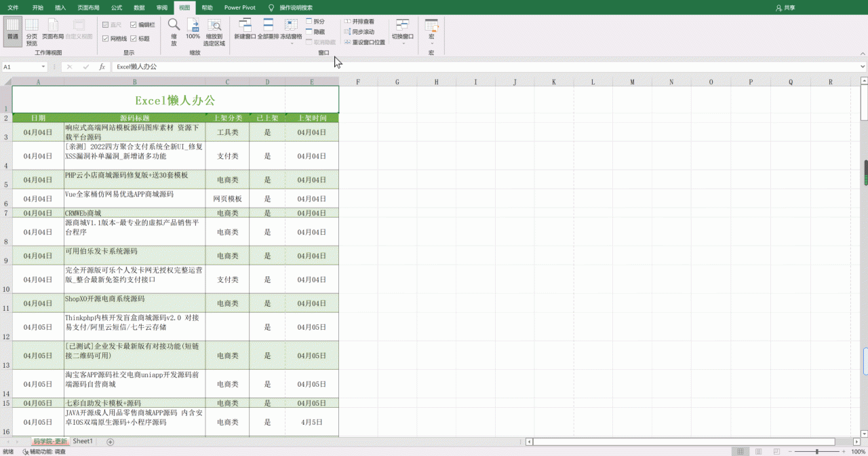868x456 pixels.
Task: Click 全部重排 arrange all windows
Action: click(268, 28)
